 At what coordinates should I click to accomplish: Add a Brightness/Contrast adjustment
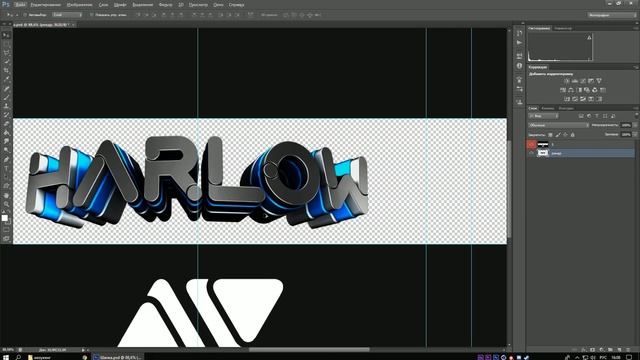tap(567, 81)
